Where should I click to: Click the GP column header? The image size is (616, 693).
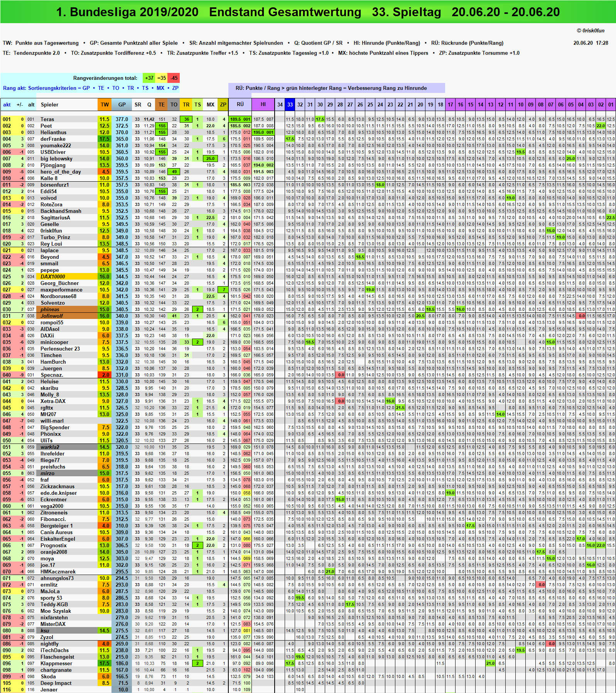[122, 105]
